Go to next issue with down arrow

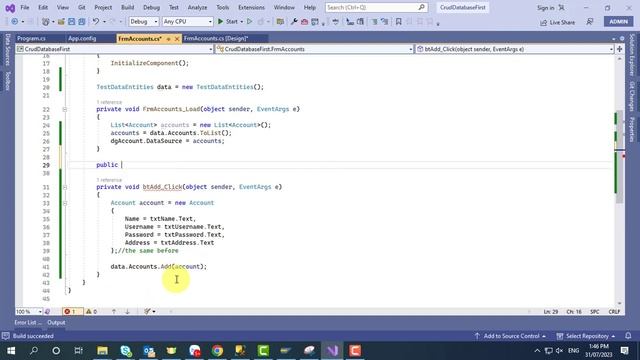pyautogui.click(x=127, y=311)
